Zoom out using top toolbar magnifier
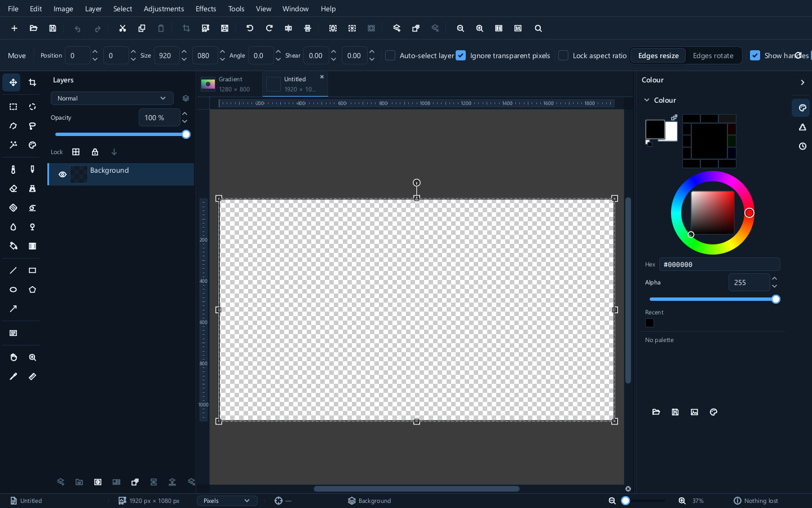Screen dimensions: 812x508 coord(460,28)
